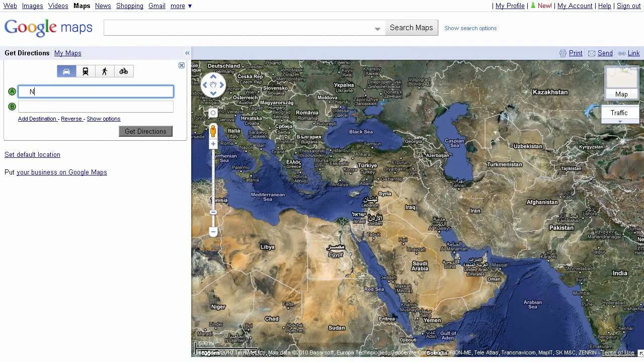Click the Link chain icon
Screen dimensions: 644x362
[x=622, y=53]
